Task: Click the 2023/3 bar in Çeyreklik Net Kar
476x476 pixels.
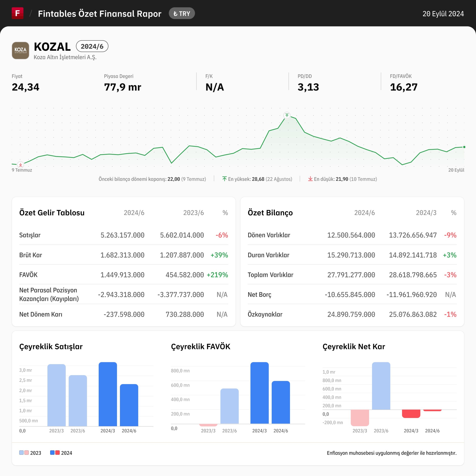Action: pyautogui.click(x=360, y=418)
